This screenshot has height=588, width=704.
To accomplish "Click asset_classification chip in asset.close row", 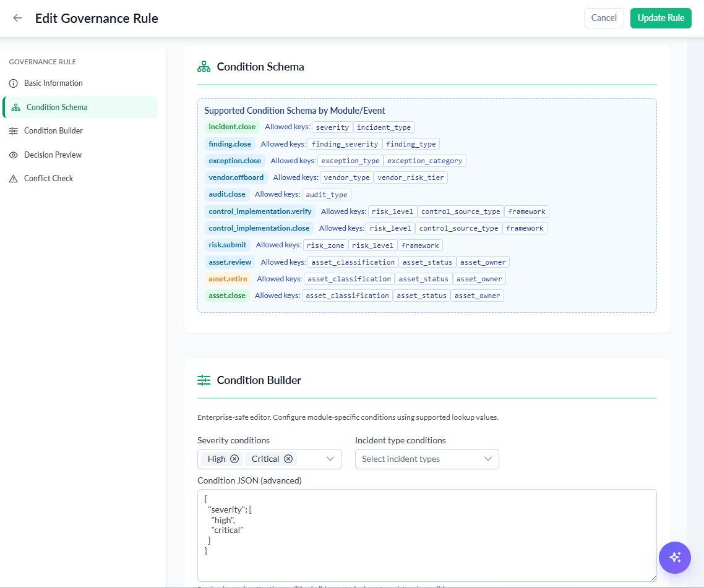I will [347, 296].
